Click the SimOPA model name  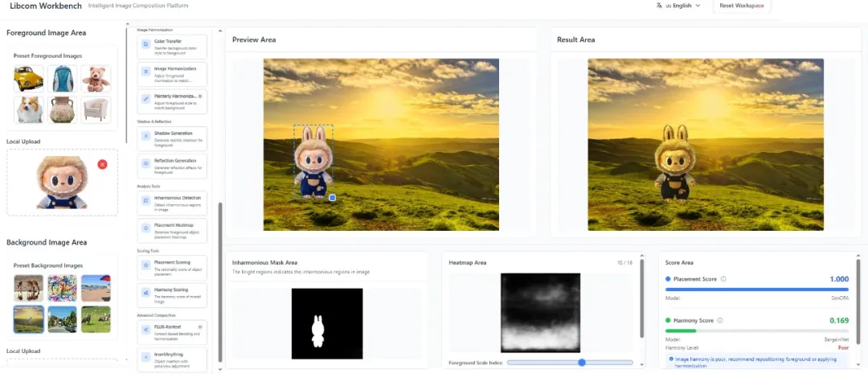(839, 298)
